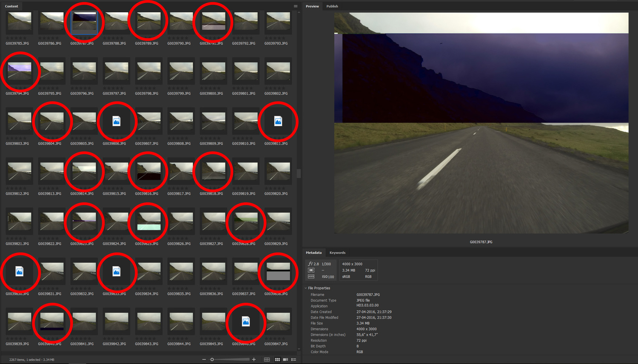Open the Keywords tab
The height and width of the screenshot is (364, 638).
(337, 253)
